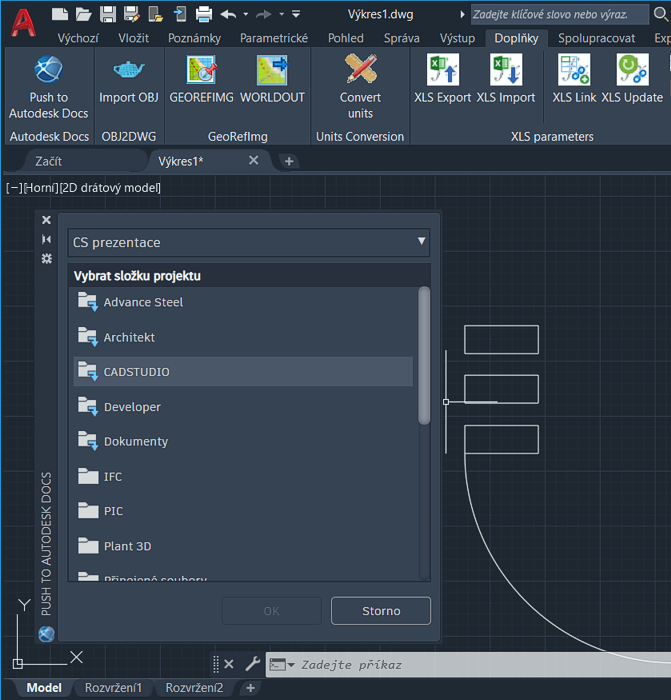The height and width of the screenshot is (700, 671).
Task: Open the Horní view controls menu
Action: (41, 188)
